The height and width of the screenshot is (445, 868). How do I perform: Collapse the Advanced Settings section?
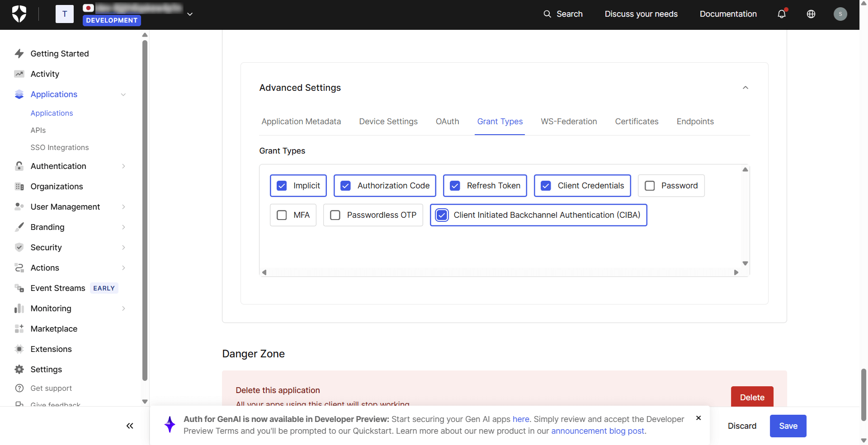click(745, 88)
